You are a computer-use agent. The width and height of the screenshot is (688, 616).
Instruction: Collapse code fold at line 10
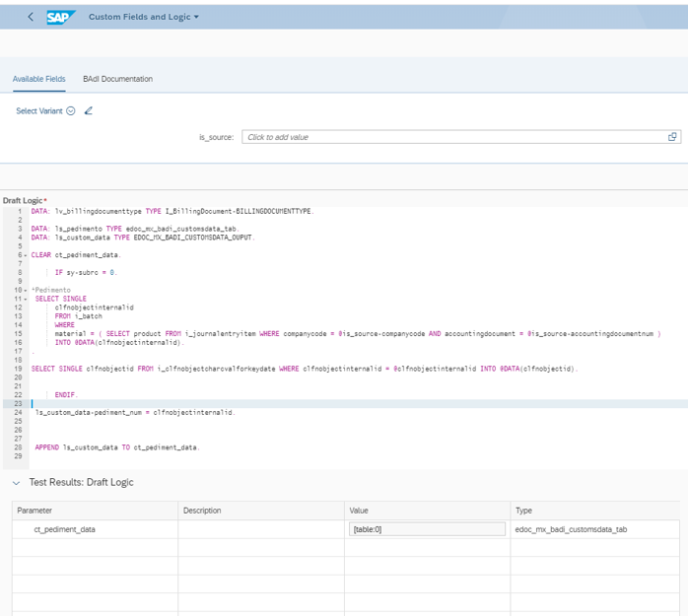(x=26, y=291)
